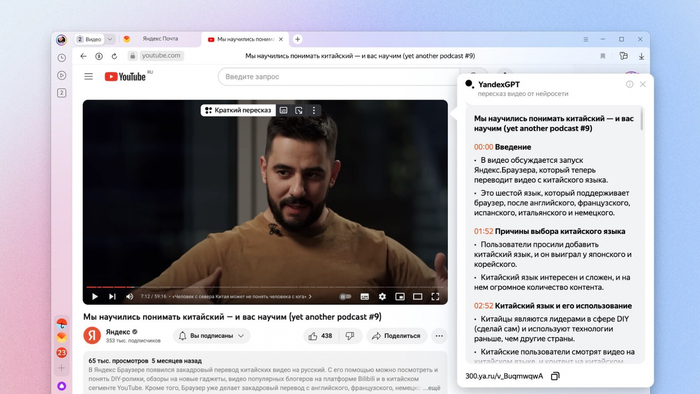The height and width of the screenshot is (394, 700).
Task: Click the picture-in-picture icon in video overlay
Action: [x=283, y=110]
